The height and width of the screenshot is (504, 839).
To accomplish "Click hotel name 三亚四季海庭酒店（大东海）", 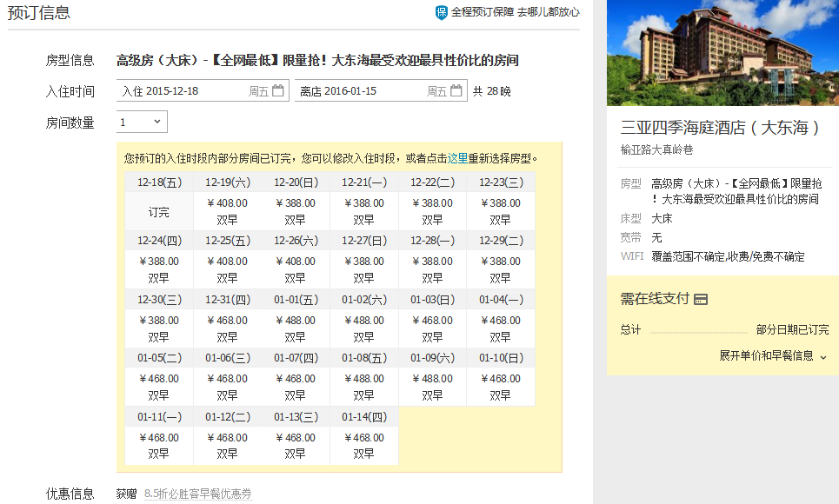I will pos(720,128).
